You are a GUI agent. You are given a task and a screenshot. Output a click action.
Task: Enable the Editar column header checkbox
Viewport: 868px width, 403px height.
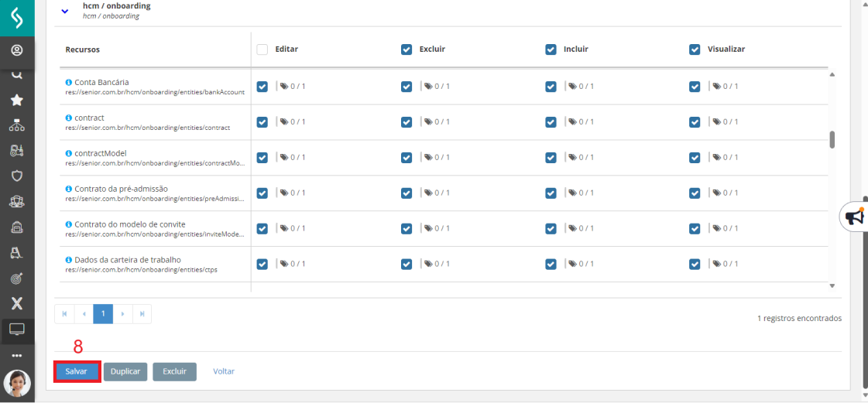point(262,50)
